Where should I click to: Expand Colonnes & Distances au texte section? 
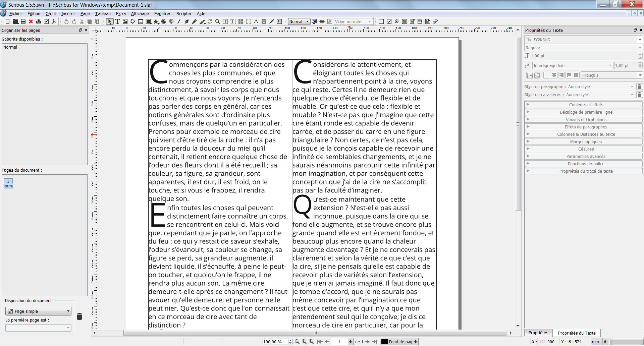pos(584,134)
